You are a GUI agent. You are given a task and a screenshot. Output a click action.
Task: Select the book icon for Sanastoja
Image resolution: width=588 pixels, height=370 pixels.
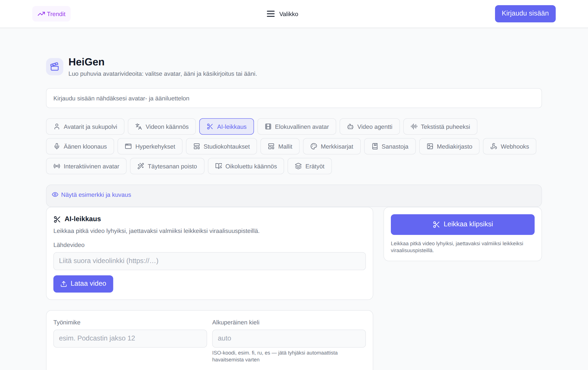point(375,146)
